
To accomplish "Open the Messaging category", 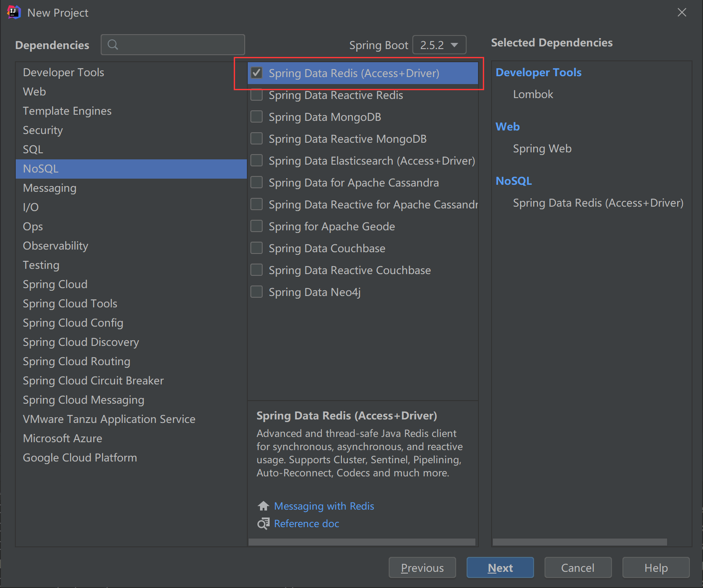I will [131, 188].
